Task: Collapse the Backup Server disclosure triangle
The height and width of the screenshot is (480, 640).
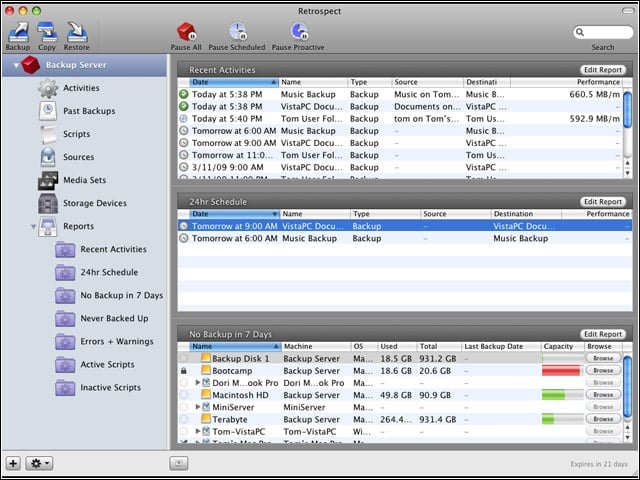Action: click(16, 65)
